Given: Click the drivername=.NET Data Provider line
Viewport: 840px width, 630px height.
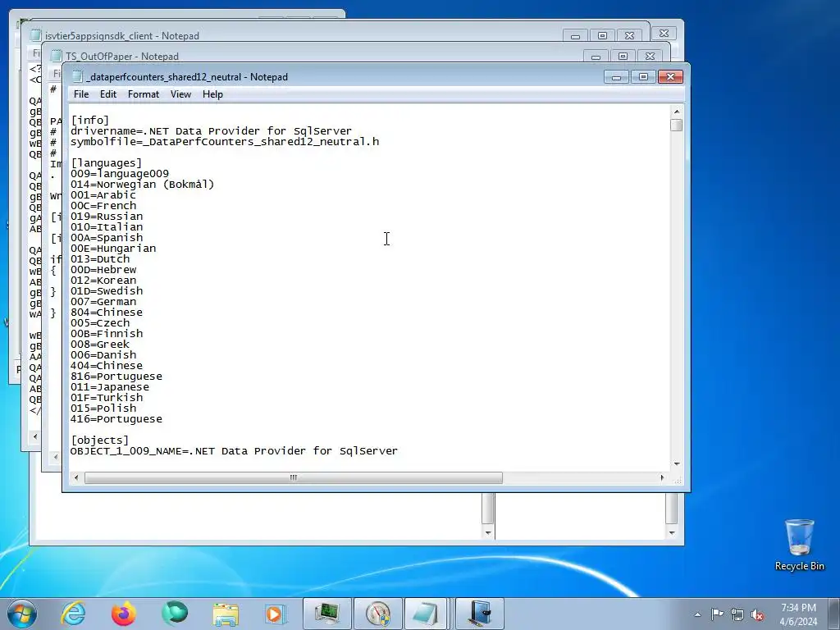Looking at the screenshot, I should tap(211, 130).
